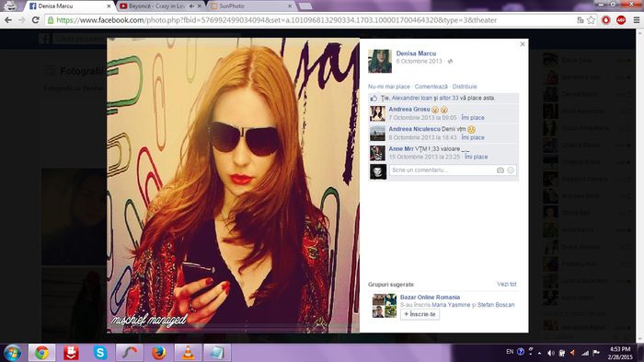Screen dimensions: 644x362
Task: Open Chrome's hamburger menu
Action: tap(637, 20)
